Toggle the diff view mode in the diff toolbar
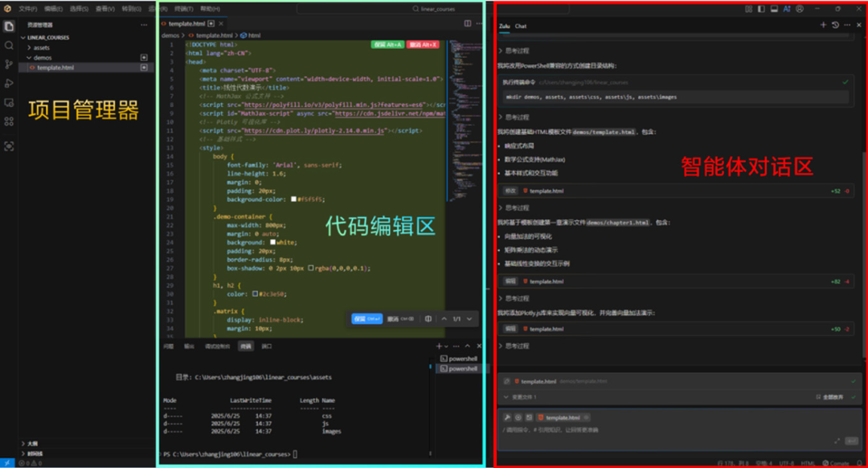 pyautogui.click(x=428, y=319)
